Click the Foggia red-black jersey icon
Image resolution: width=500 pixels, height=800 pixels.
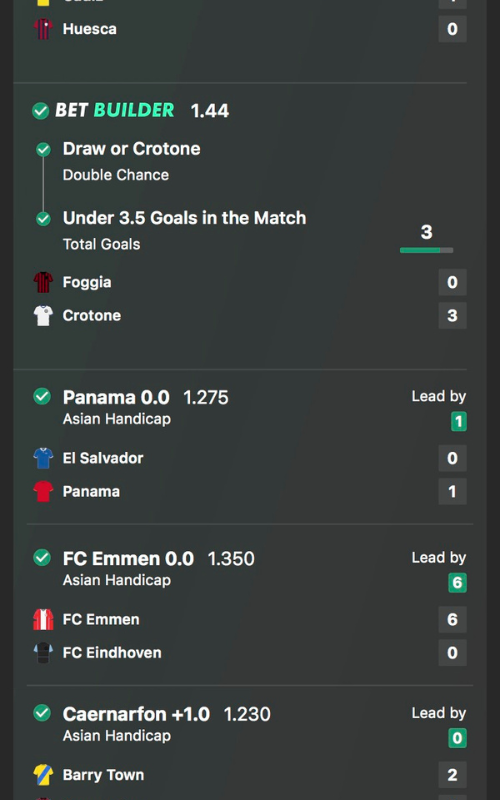(x=43, y=282)
